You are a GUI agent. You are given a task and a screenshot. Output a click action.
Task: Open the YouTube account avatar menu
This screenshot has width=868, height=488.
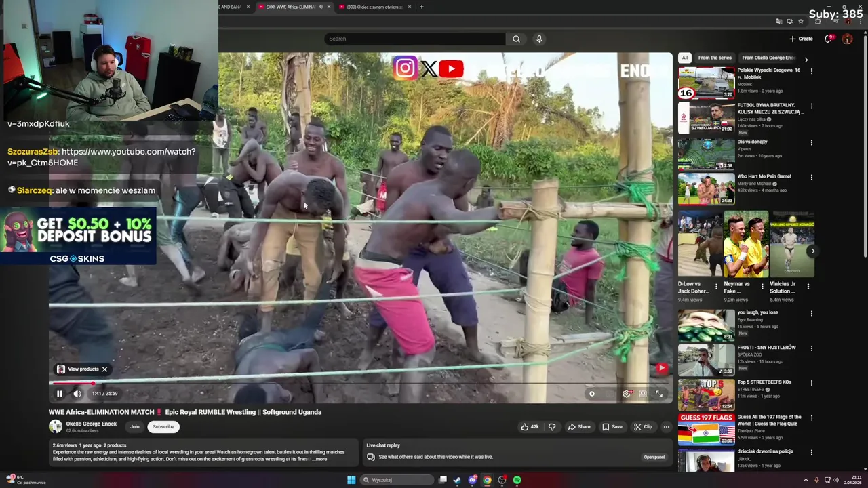coord(847,39)
